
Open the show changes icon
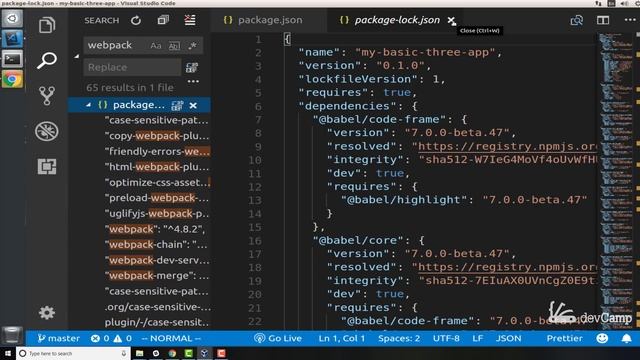(577, 20)
